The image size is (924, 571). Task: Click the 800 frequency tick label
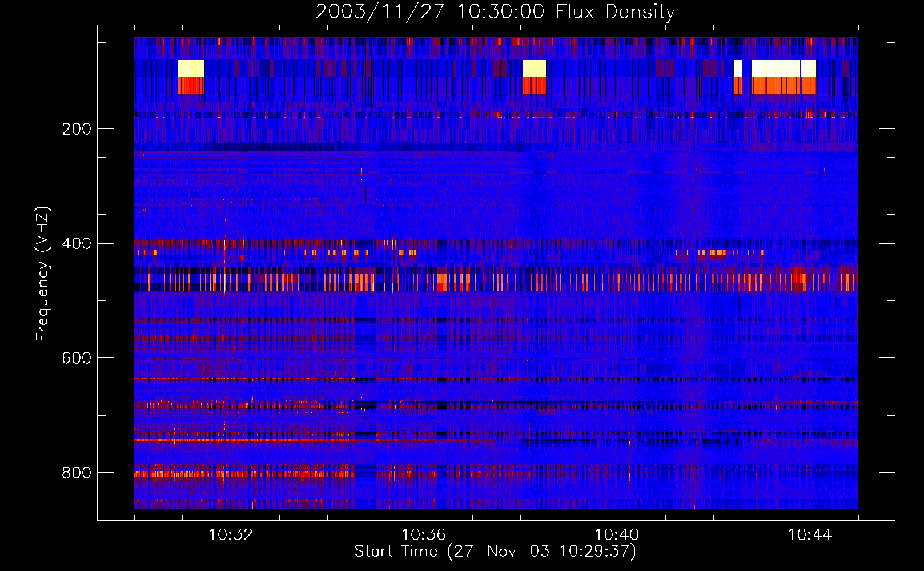(x=77, y=473)
